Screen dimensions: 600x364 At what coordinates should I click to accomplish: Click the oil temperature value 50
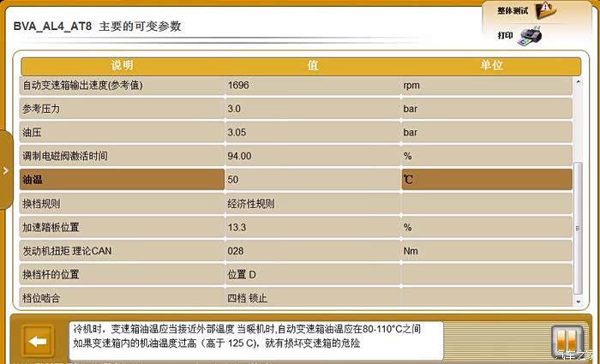coord(232,180)
